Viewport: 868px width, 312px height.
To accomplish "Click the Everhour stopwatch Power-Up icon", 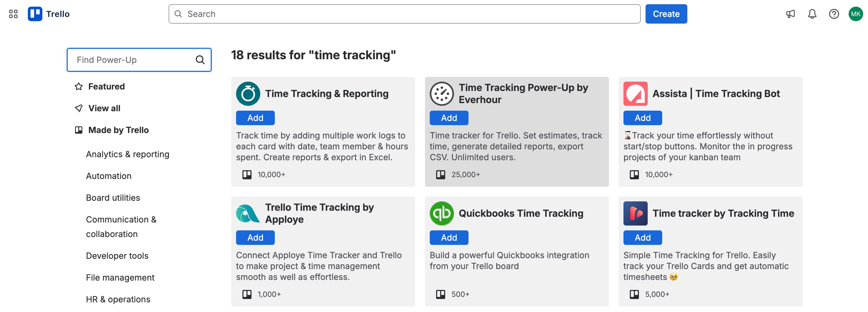I will click(441, 93).
